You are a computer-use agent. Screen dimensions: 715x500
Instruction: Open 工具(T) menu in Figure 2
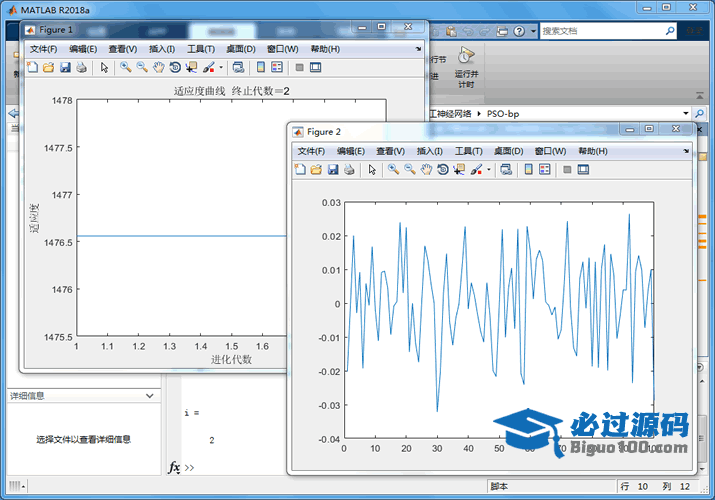469,151
